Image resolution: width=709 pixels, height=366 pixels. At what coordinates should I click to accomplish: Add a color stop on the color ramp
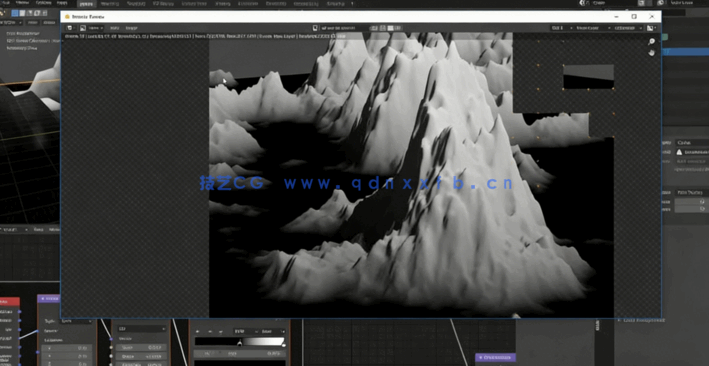pos(198,332)
